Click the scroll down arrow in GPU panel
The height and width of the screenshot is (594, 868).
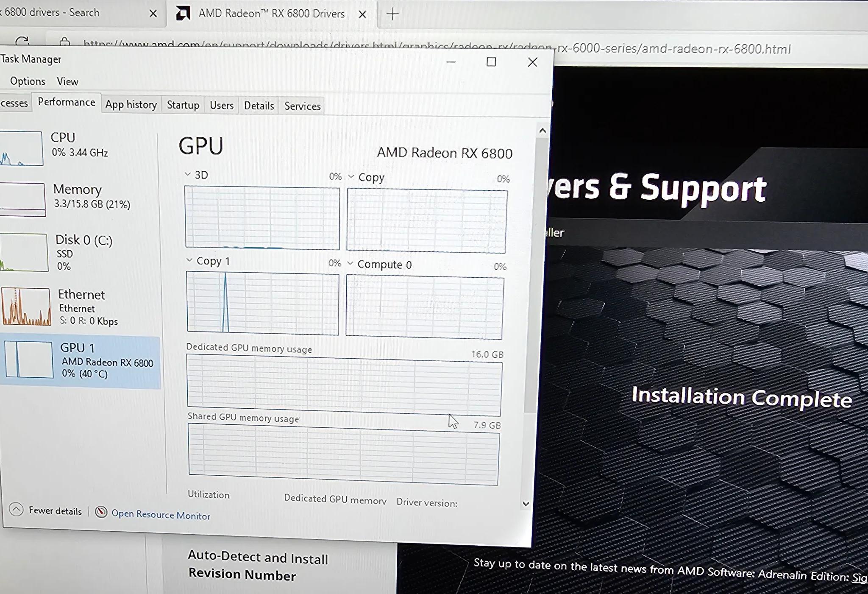[x=526, y=504]
